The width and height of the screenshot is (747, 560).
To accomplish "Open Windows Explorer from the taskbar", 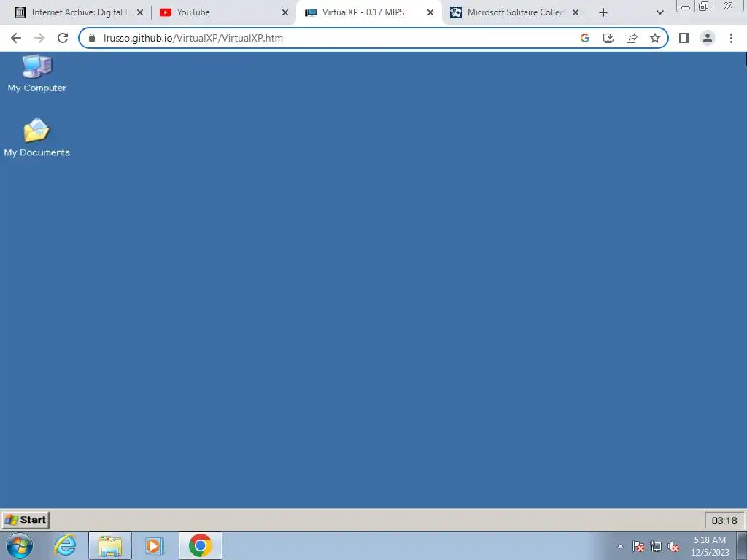I will [x=110, y=545].
